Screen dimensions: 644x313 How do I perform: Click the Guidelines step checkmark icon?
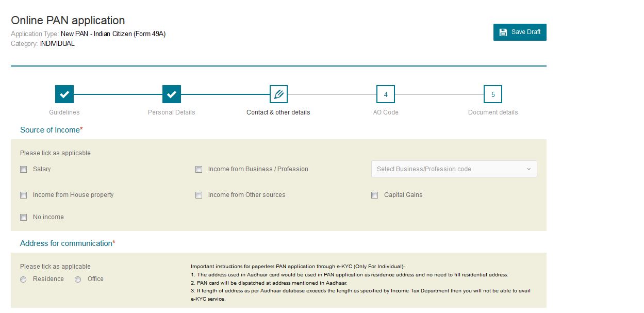click(64, 94)
